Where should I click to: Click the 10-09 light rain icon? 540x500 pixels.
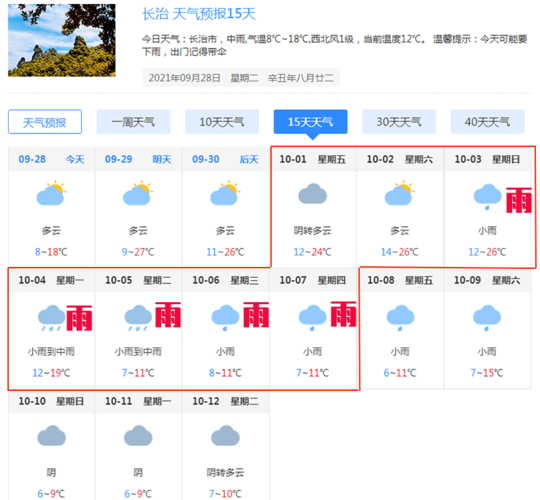click(487, 318)
